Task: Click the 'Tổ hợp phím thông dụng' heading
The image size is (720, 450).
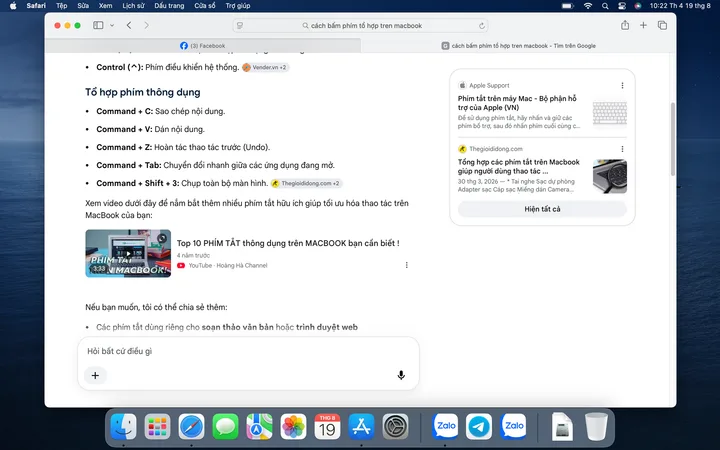Action: (143, 92)
